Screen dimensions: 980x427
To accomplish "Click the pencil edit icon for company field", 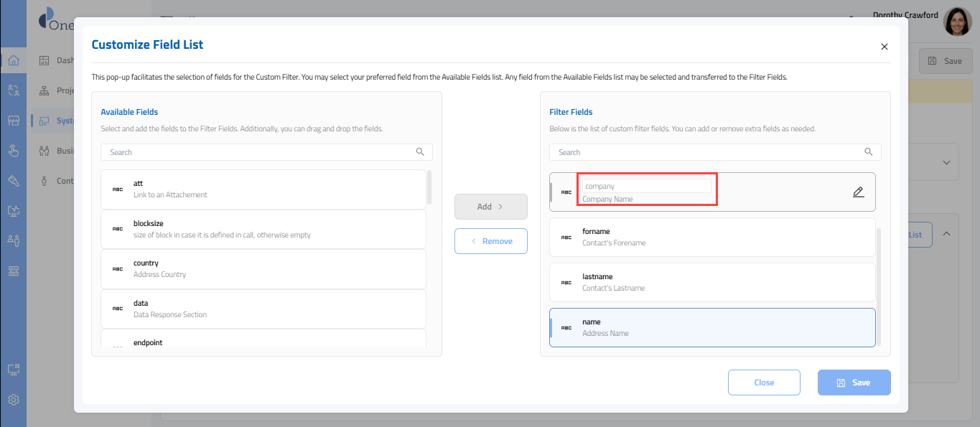I will coord(858,192).
